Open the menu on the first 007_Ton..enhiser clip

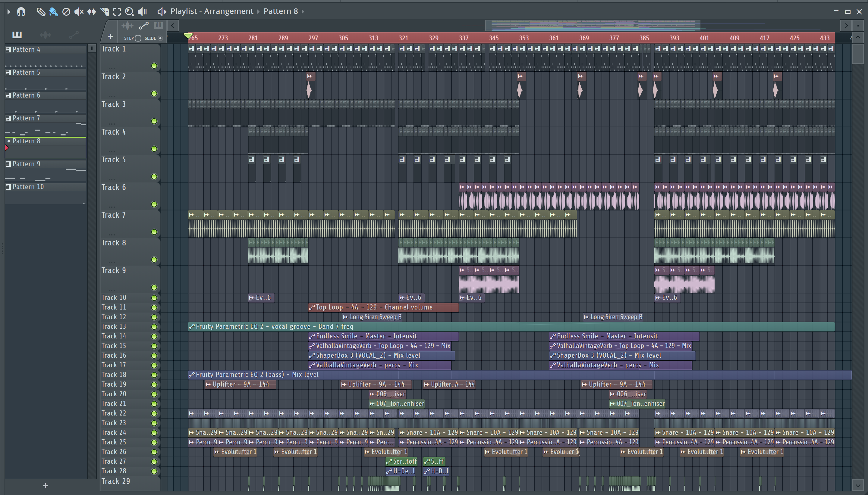(x=372, y=404)
